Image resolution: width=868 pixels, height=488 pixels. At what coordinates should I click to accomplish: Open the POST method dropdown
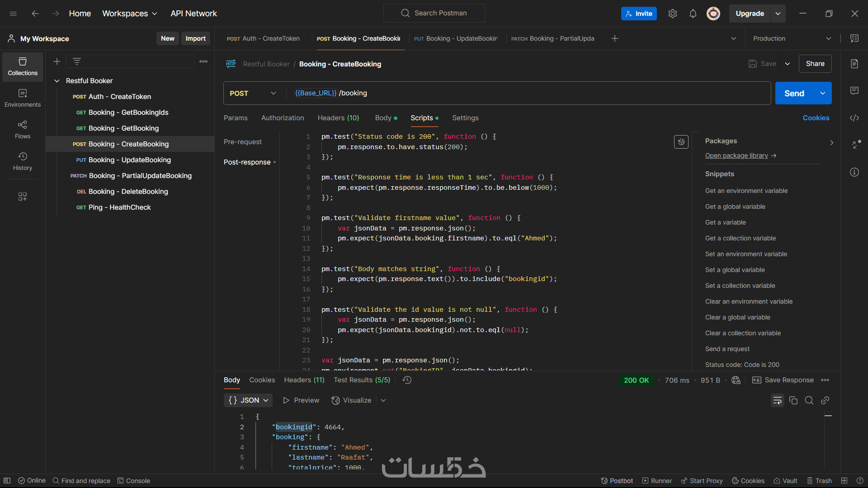click(253, 93)
